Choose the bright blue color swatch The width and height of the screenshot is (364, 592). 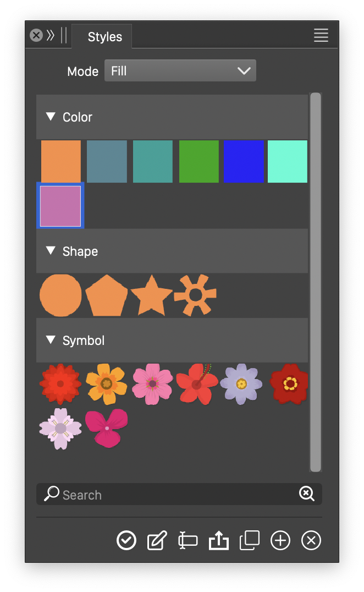coord(244,161)
